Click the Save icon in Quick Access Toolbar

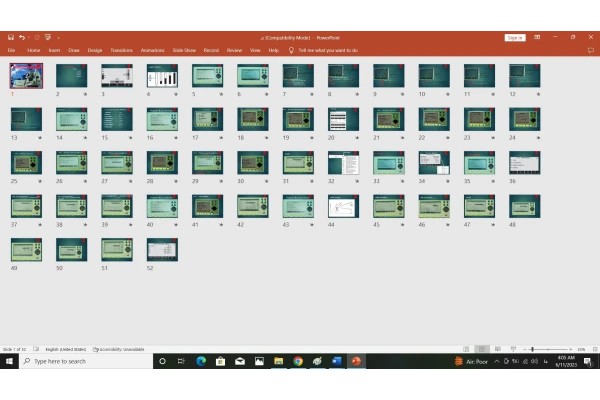click(x=11, y=37)
